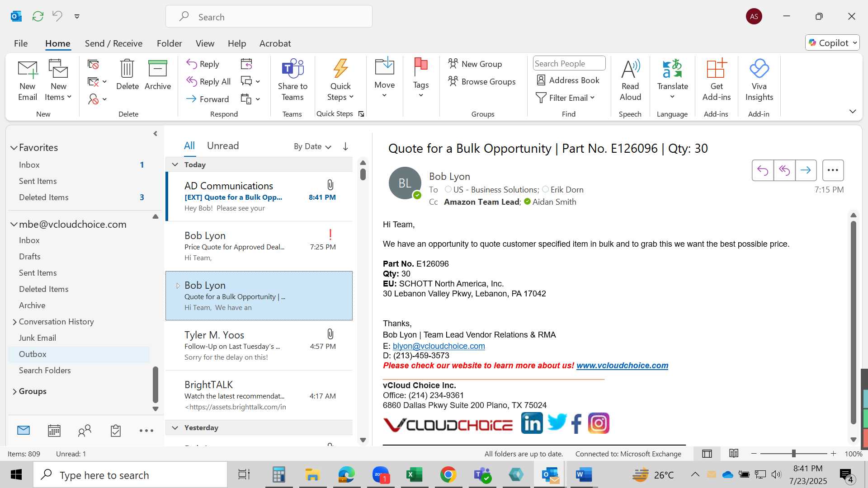Screen dimensions: 868x488
Task: Click the reading pane Reply arrow button
Action: tap(763, 170)
